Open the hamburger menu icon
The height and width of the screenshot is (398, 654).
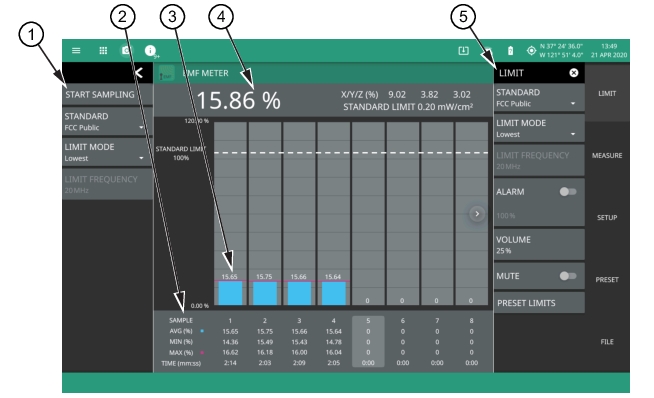76,51
